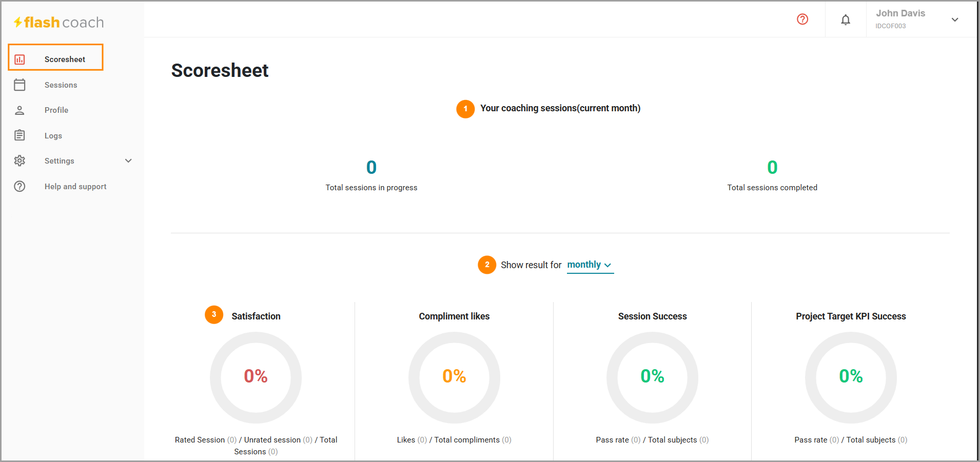Click the Settings gear icon

click(19, 160)
